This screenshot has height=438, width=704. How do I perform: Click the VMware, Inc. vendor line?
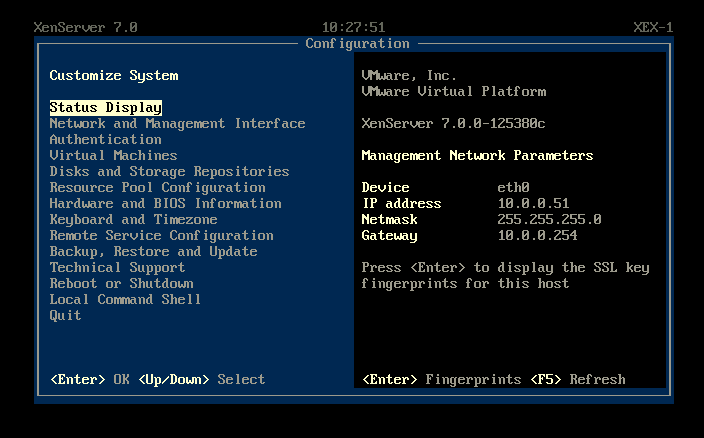tap(409, 75)
